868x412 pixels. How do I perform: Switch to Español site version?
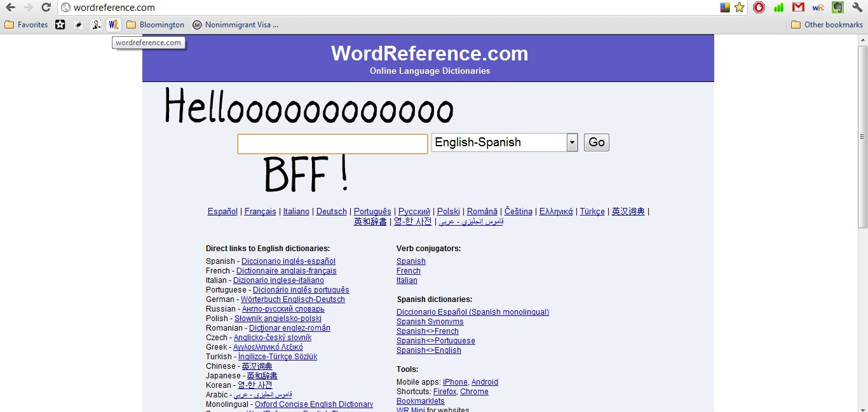pos(222,212)
